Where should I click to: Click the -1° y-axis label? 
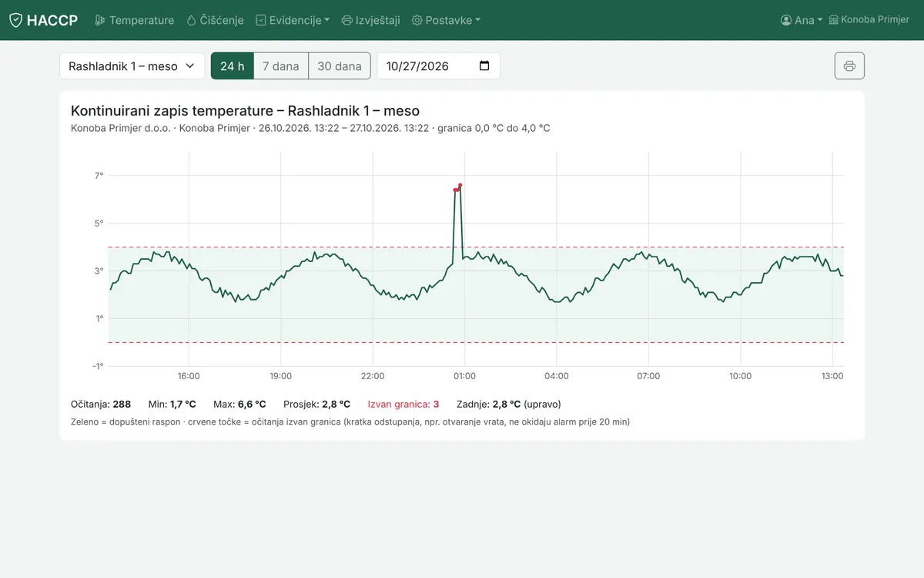pos(98,366)
